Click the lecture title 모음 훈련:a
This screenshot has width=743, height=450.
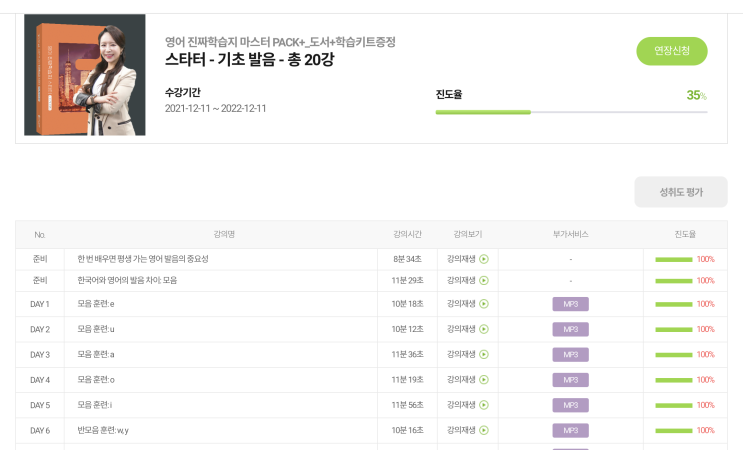click(96, 354)
